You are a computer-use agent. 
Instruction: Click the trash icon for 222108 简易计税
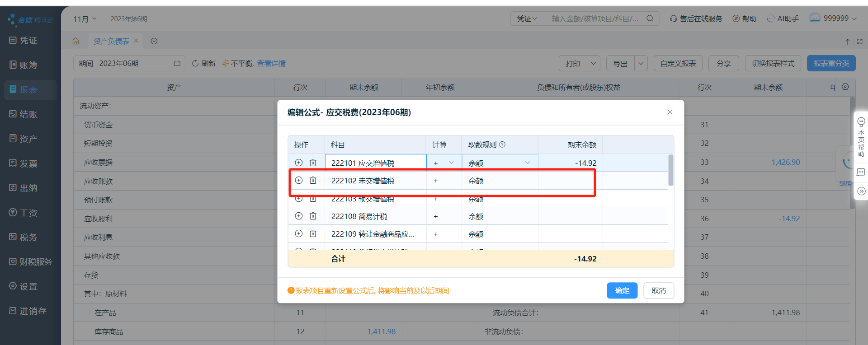313,216
